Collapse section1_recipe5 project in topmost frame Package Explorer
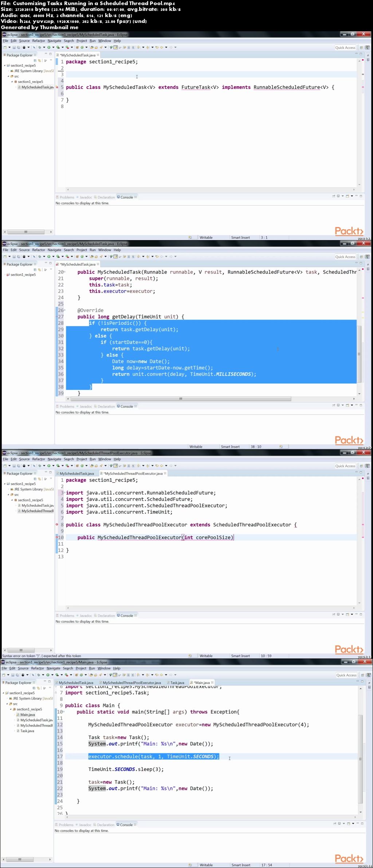Viewport: 373px width, 868px height. (x=5, y=65)
